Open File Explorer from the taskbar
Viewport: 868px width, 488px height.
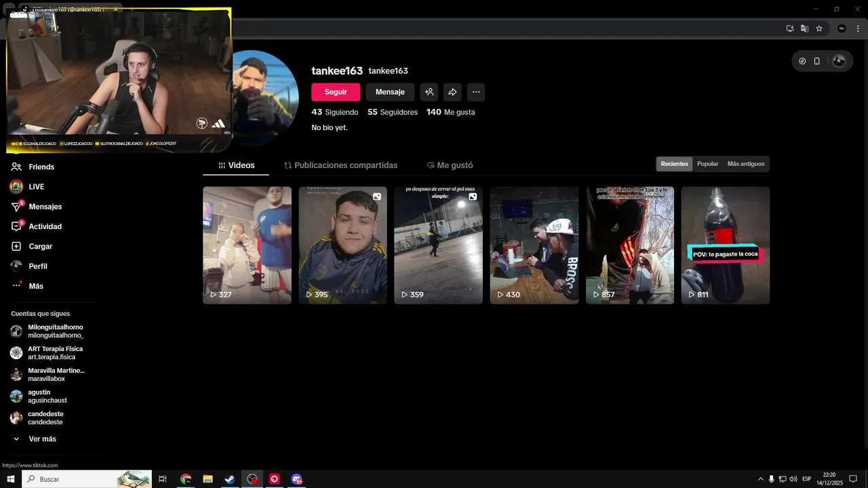[x=208, y=479]
